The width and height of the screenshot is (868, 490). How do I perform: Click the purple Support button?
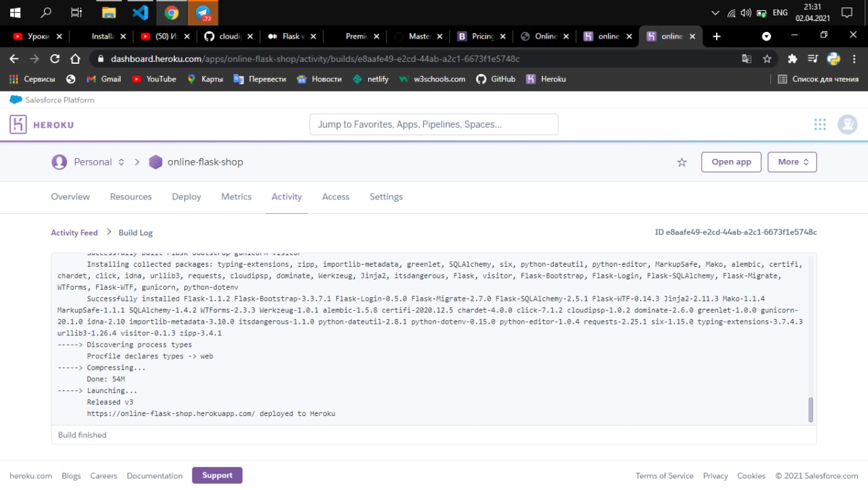[217, 476]
